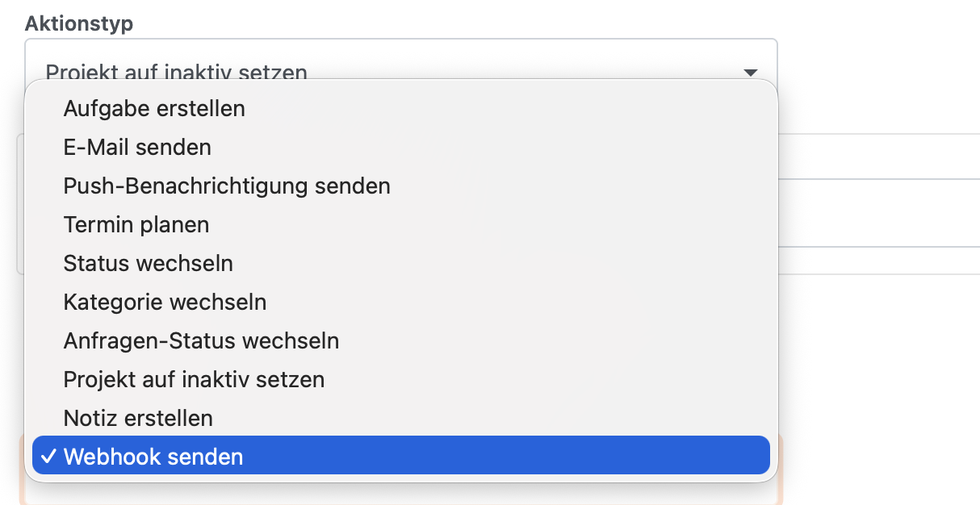
Task: Select Kategorie wechseln entry
Action: (165, 302)
